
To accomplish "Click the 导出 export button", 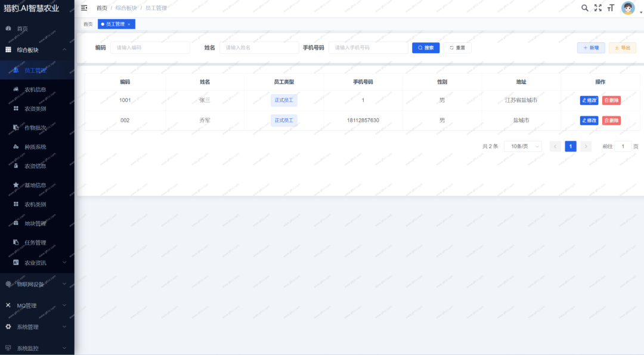I will [x=622, y=48].
